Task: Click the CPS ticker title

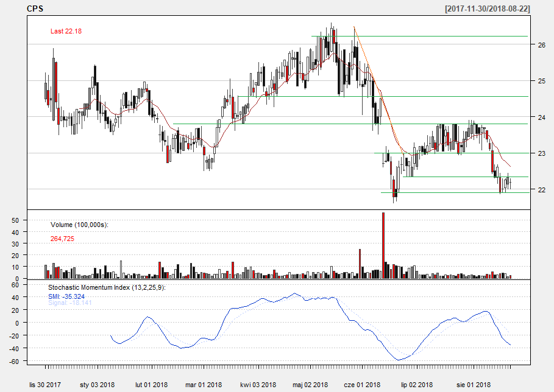Action: tap(35, 9)
